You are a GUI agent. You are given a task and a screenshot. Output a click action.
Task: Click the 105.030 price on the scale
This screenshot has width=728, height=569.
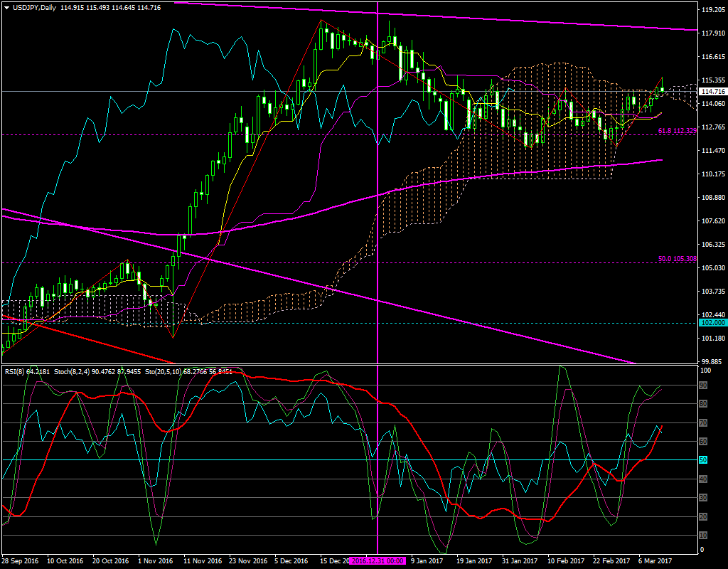(712, 267)
